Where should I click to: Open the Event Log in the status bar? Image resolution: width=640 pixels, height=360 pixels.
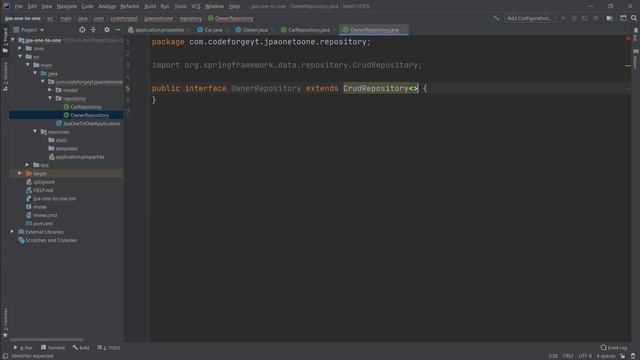tap(613, 348)
